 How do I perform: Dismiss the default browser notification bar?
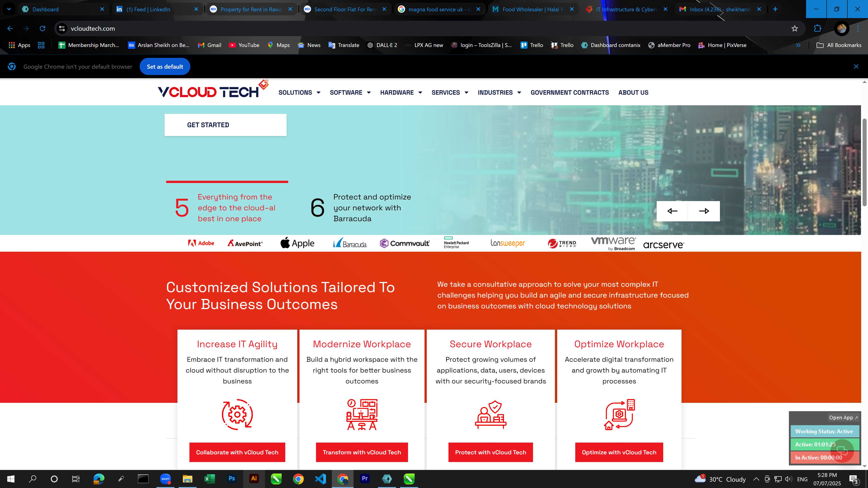click(856, 67)
